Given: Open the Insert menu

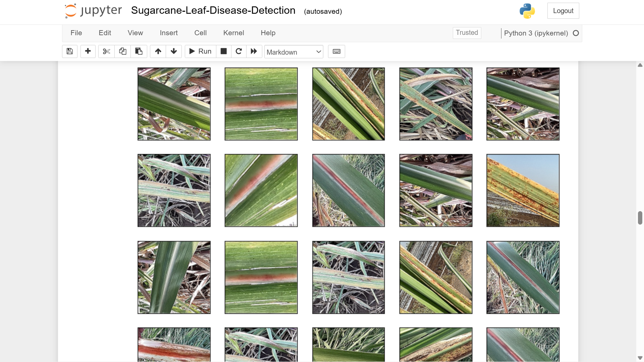Looking at the screenshot, I should tap(169, 33).
